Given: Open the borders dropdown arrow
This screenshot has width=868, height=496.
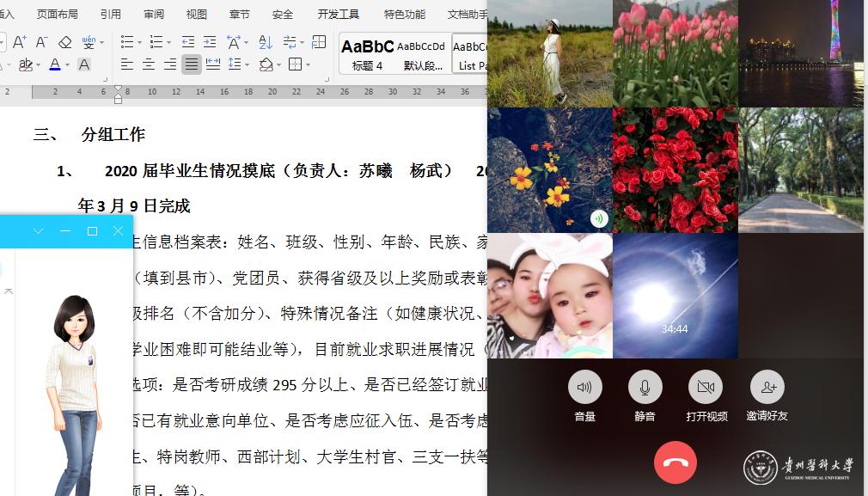Looking at the screenshot, I should pos(308,64).
